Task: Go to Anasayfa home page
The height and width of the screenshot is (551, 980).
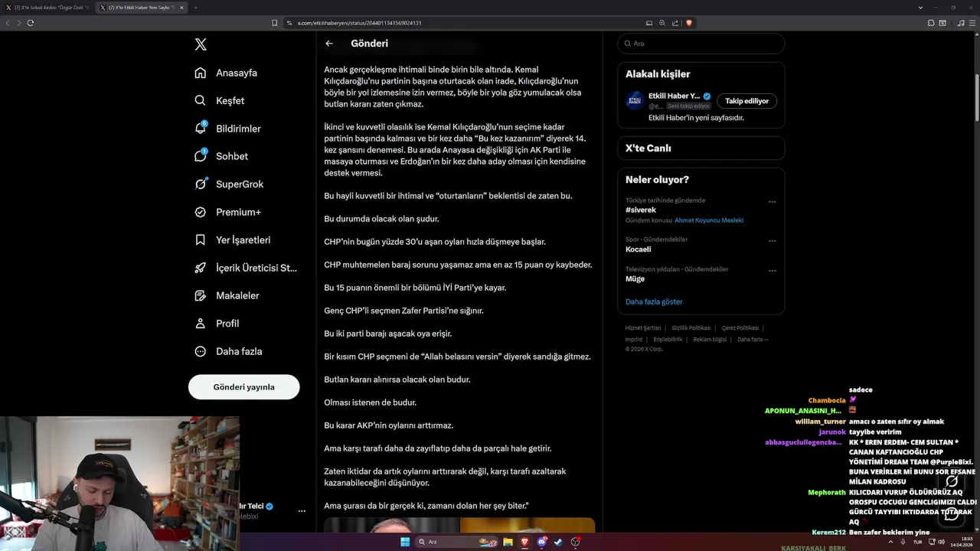Action: click(x=226, y=73)
